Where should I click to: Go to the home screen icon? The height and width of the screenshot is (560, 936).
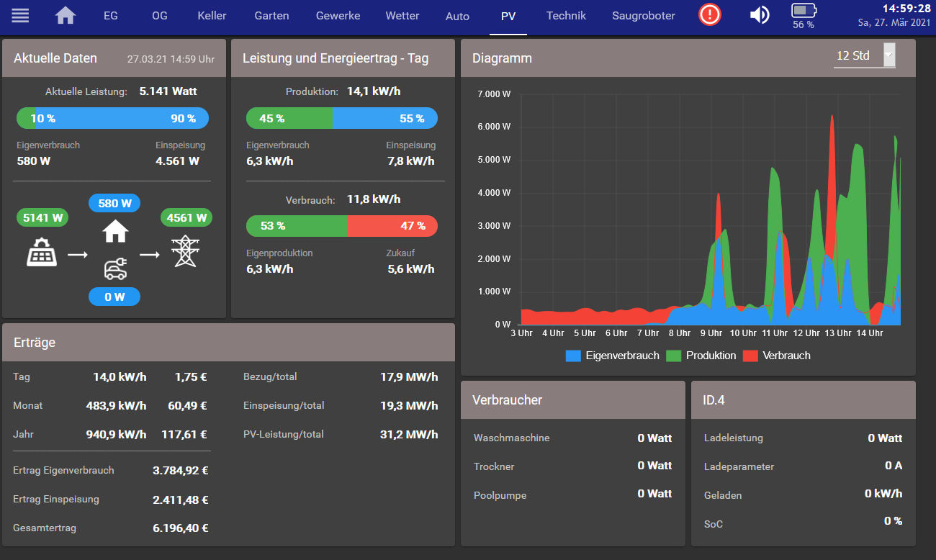point(66,15)
